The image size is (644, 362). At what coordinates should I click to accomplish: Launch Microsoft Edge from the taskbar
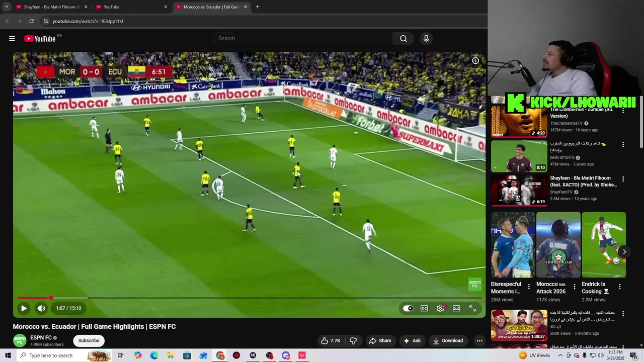(154, 355)
